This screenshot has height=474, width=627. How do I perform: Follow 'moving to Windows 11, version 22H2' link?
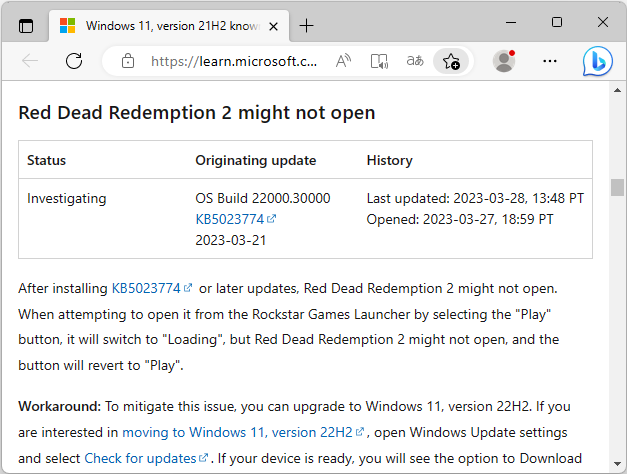pos(243,432)
